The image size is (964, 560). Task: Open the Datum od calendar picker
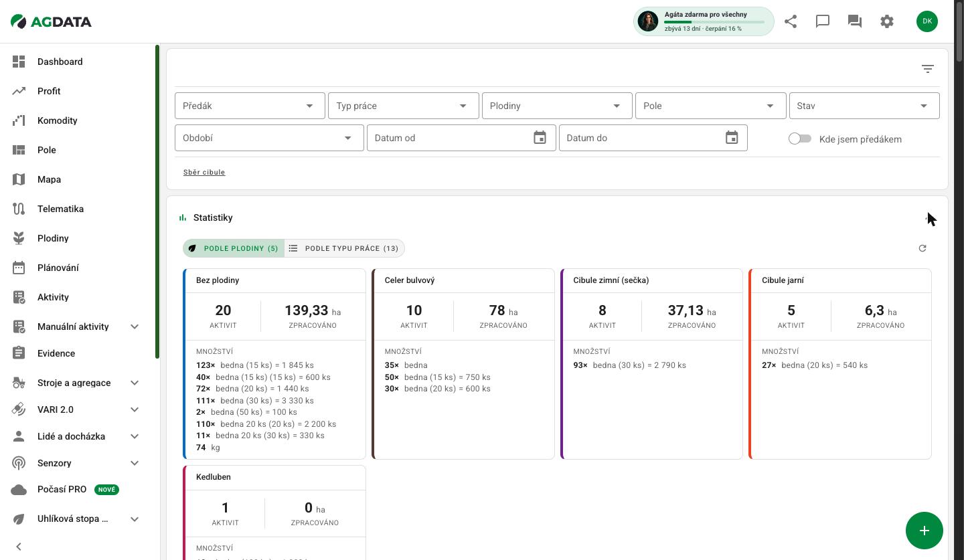(x=540, y=138)
